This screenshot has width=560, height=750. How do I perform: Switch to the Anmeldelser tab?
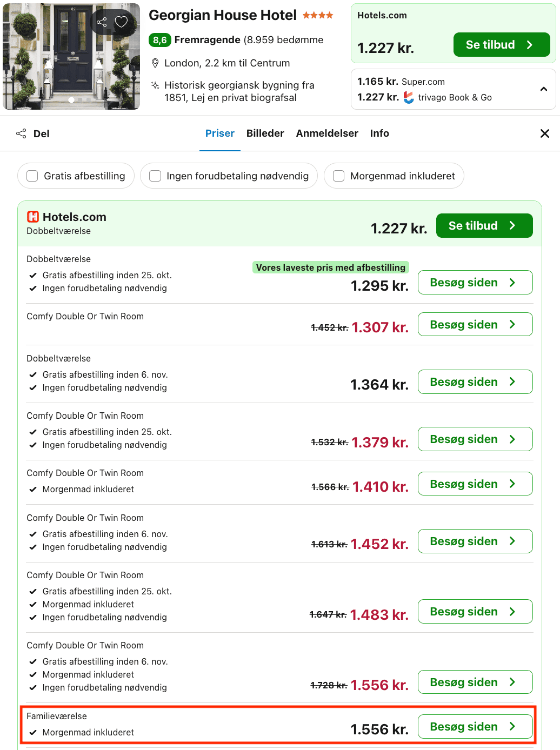[x=327, y=133]
